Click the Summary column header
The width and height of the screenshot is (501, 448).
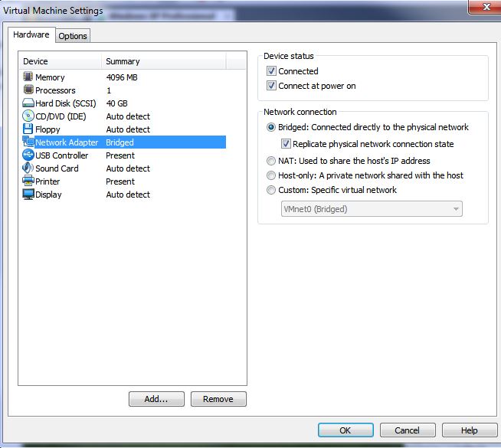(x=164, y=61)
